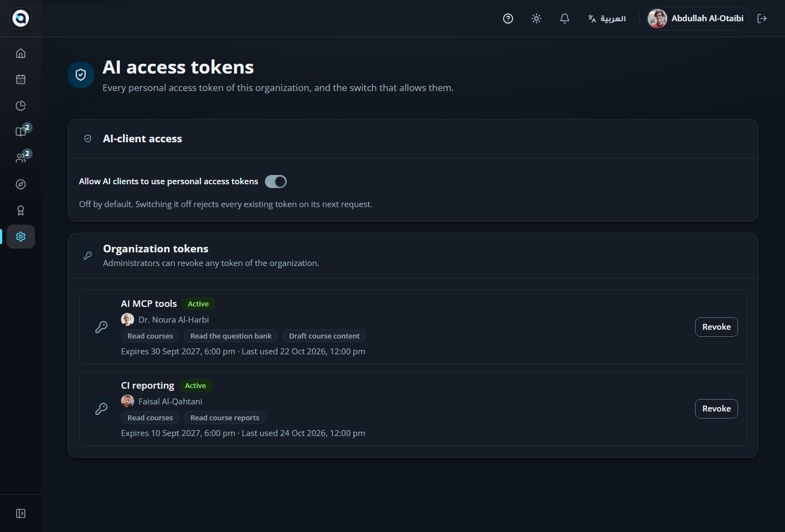Open the book courses sidebar icon
This screenshot has width=785, height=532.
point(21,132)
